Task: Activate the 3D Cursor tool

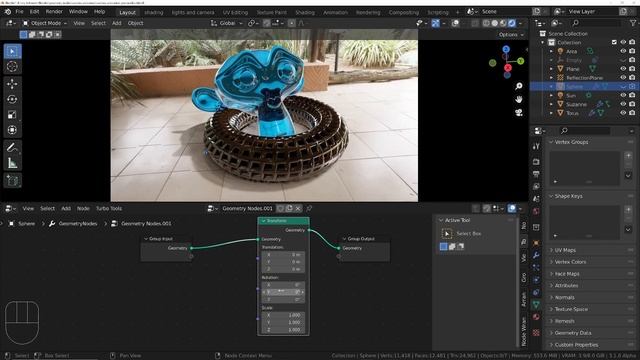Action: pyautogui.click(x=12, y=66)
